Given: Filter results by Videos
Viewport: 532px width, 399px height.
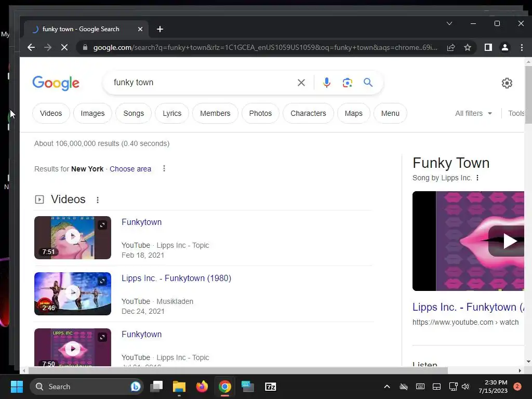Looking at the screenshot, I should coord(51,113).
